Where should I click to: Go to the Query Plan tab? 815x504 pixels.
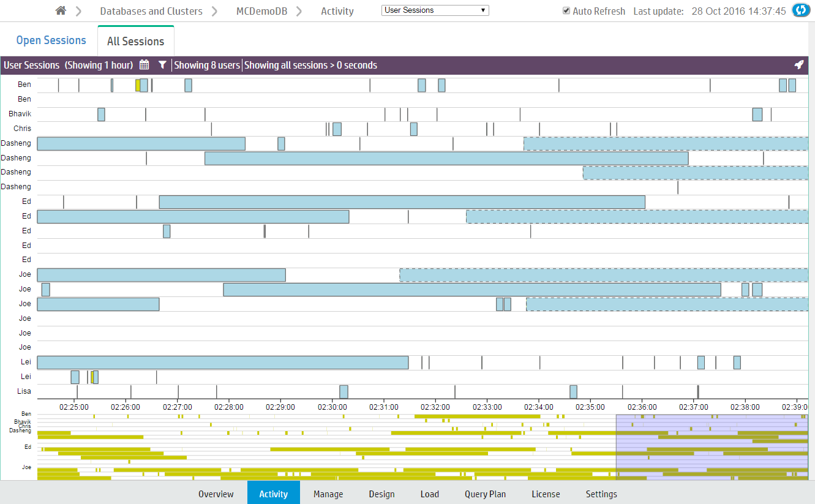tap(485, 494)
